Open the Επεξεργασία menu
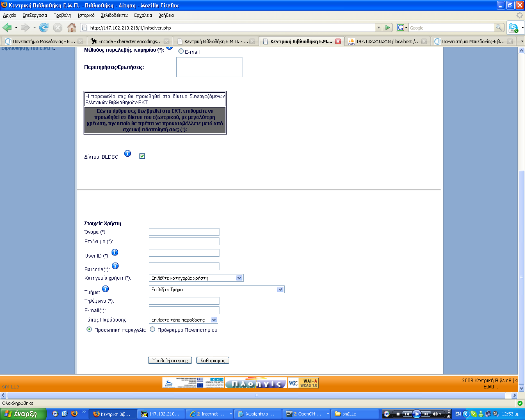Viewport: 525px width, 420px height. 35,15
